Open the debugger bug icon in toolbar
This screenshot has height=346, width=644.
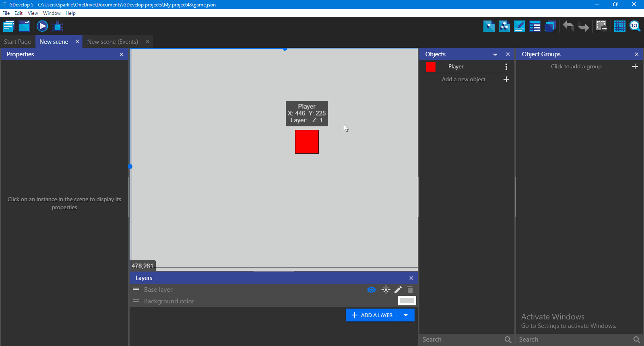click(58, 27)
